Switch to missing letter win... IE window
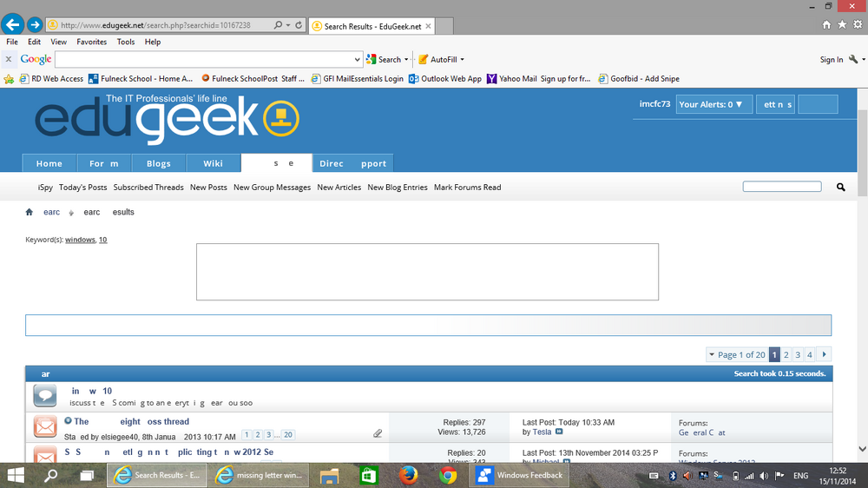The image size is (868, 488). coord(260,475)
